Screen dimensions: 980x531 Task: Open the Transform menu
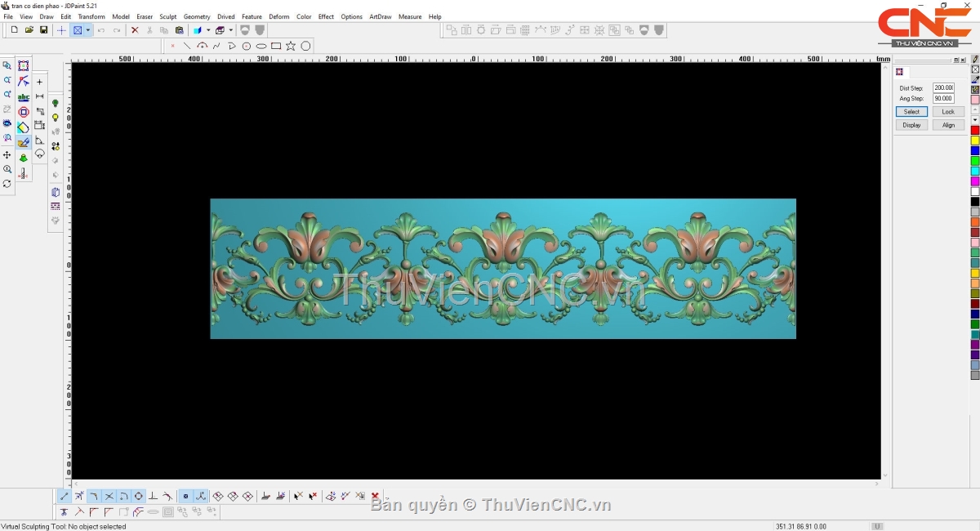click(x=91, y=16)
